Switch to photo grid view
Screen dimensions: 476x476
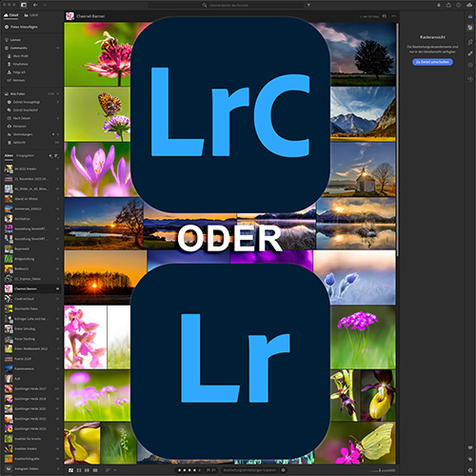click(71, 470)
